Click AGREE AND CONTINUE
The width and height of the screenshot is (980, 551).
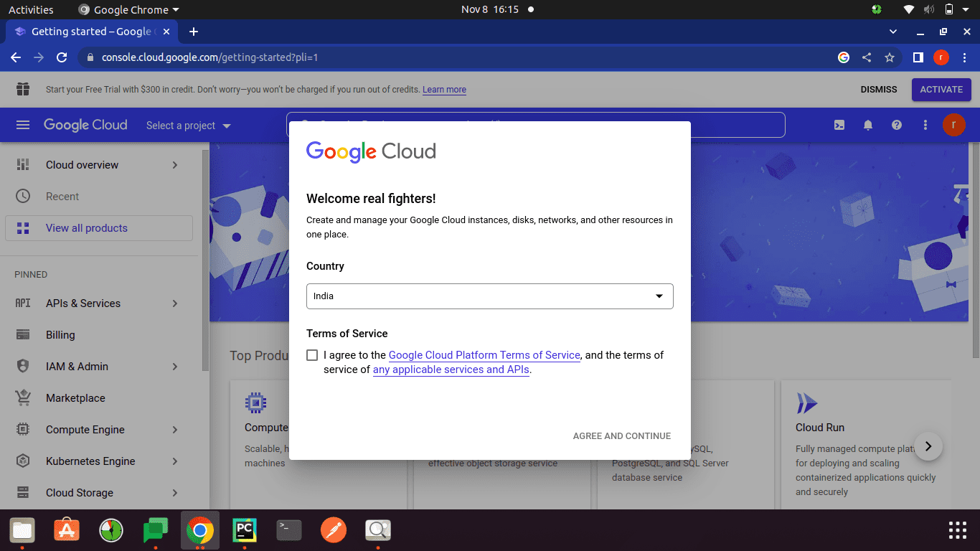(x=621, y=435)
